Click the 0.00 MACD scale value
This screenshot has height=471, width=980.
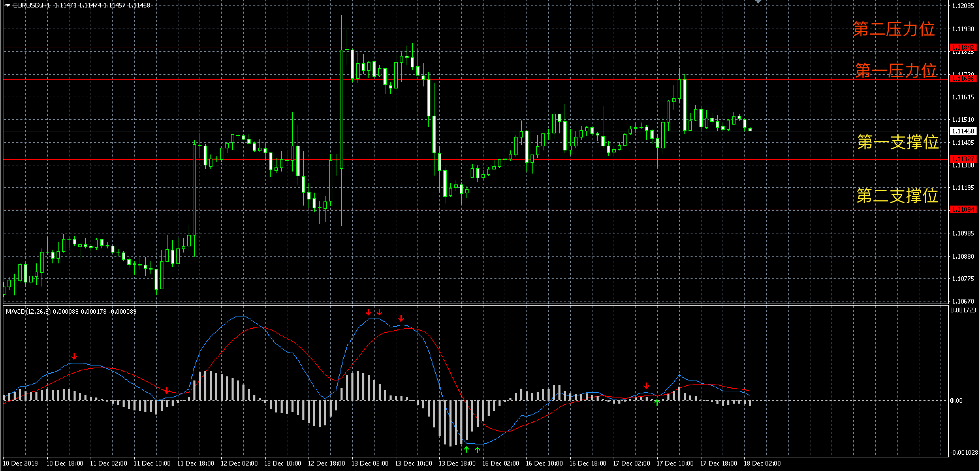point(957,401)
